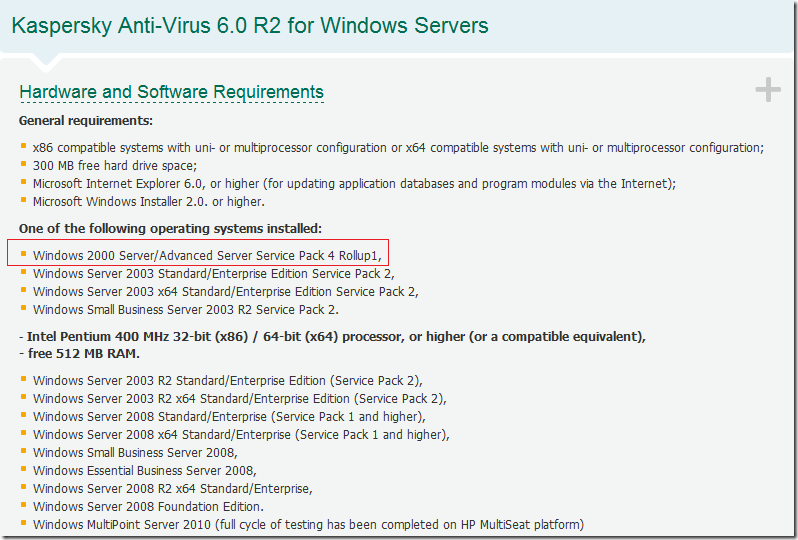Select the Microsoft Internet Explorer 6.0 line
Image resolution: width=798 pixels, height=540 pixels.
354,183
